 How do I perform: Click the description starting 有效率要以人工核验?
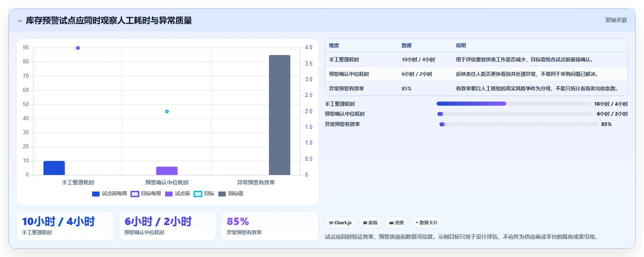[x=537, y=88]
